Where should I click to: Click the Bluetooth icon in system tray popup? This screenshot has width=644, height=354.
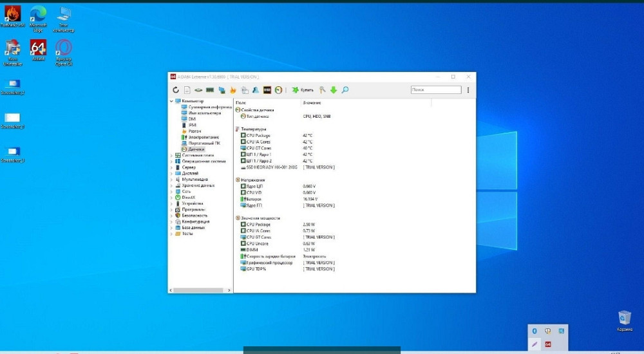tap(534, 330)
